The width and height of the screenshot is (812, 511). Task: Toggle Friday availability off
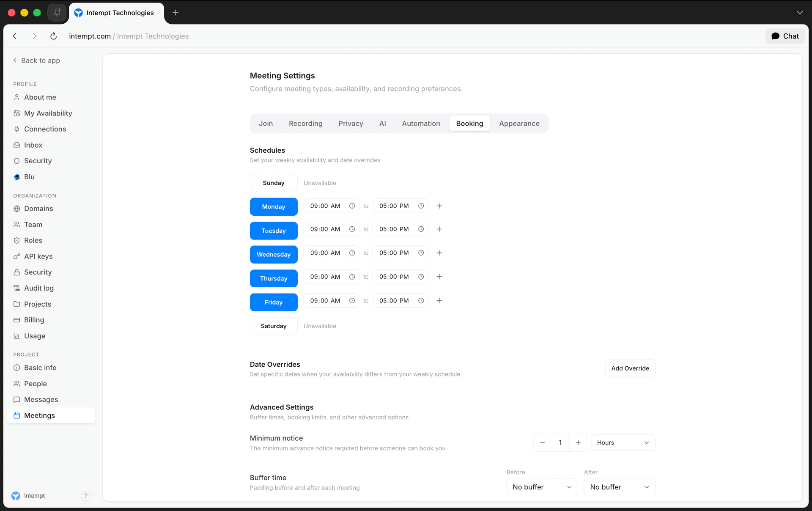(x=274, y=302)
